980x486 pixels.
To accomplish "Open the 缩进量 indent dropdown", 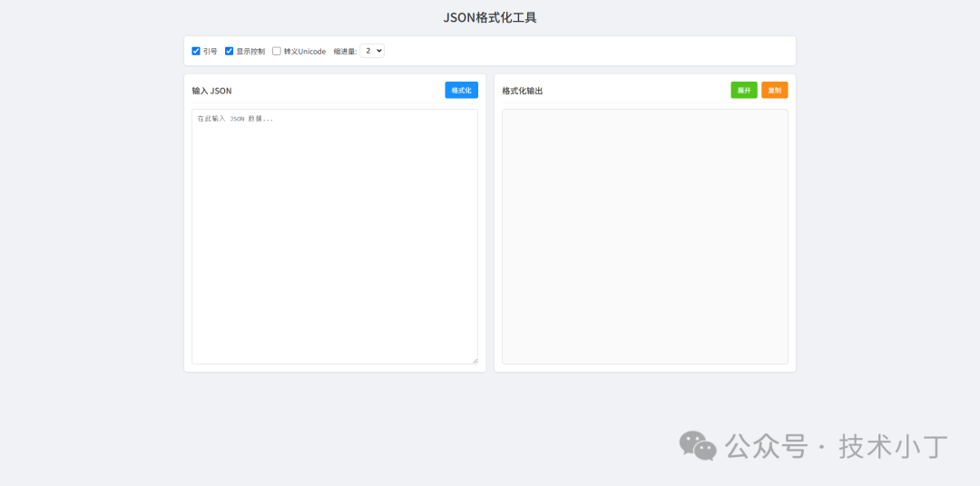I will [371, 51].
